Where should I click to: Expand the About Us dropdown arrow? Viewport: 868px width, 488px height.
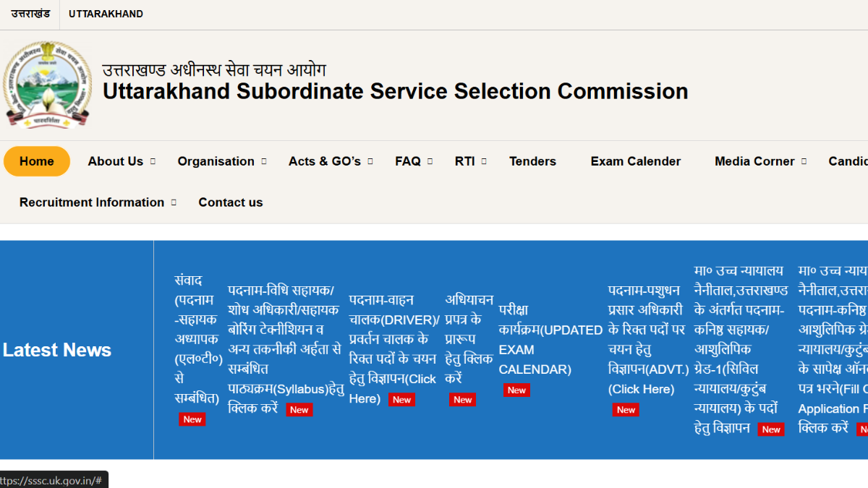pyautogui.click(x=153, y=161)
